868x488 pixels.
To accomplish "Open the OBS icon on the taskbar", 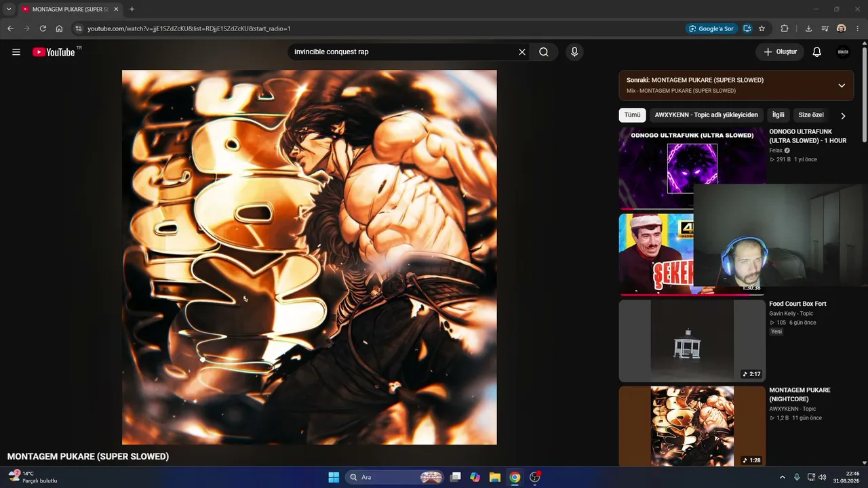I will 535,477.
